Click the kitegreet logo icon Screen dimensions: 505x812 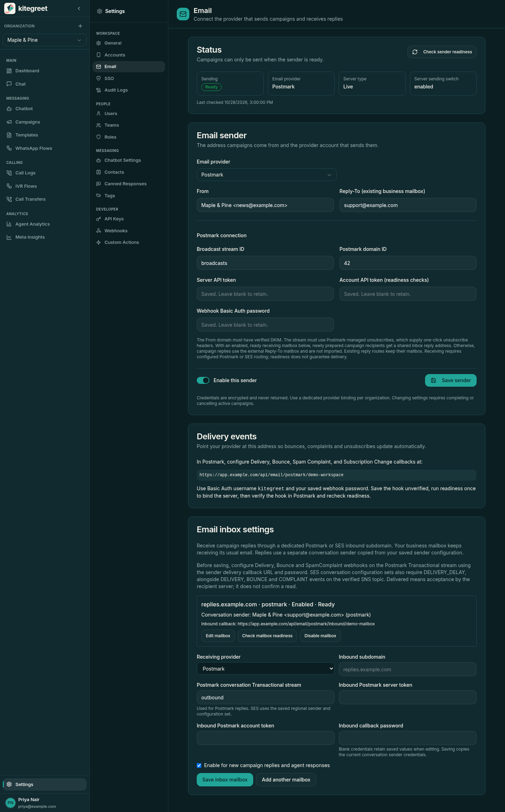click(x=10, y=8)
